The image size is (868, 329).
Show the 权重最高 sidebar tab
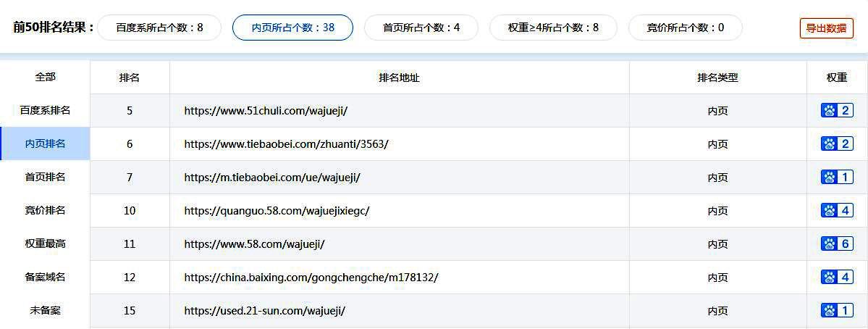point(45,243)
